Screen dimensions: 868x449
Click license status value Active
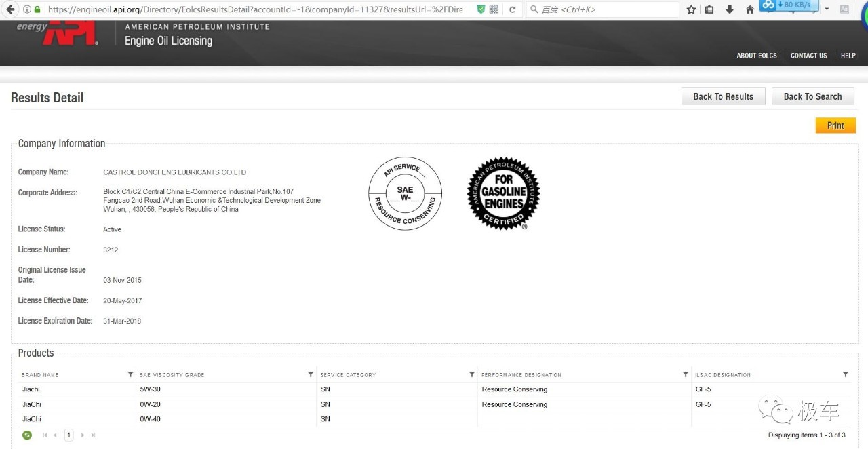pyautogui.click(x=112, y=229)
